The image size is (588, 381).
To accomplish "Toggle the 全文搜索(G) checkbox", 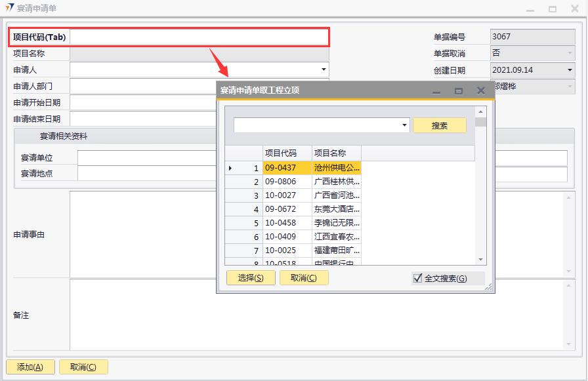I will click(417, 278).
